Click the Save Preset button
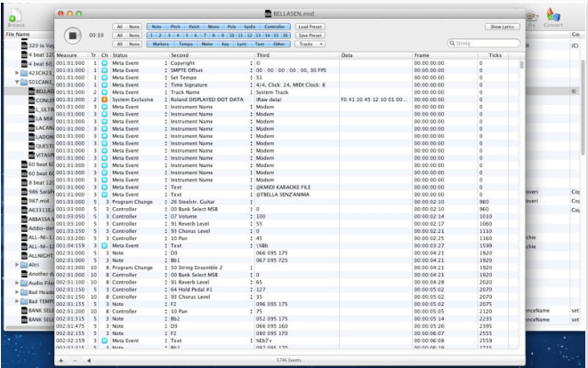The width and height of the screenshot is (588, 368). 310,36
